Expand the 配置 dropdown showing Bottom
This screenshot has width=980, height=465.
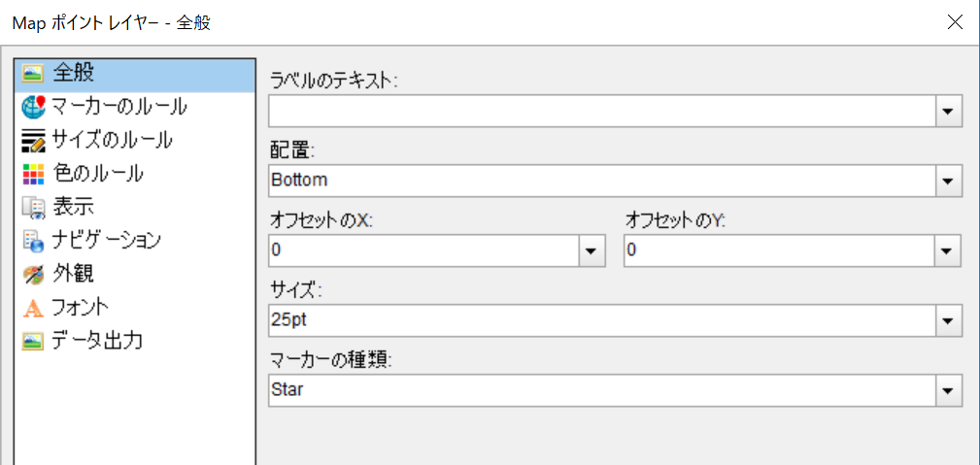pos(948,182)
